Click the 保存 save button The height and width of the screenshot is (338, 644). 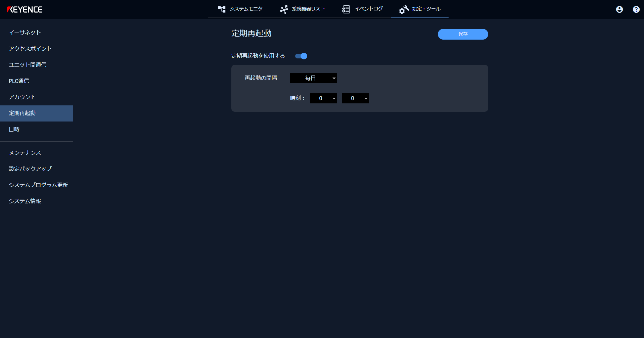pos(463,34)
